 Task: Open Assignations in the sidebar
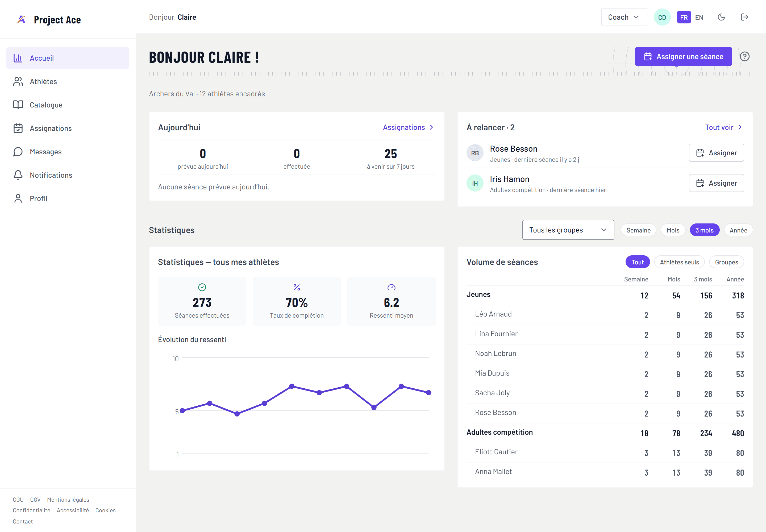point(68,128)
